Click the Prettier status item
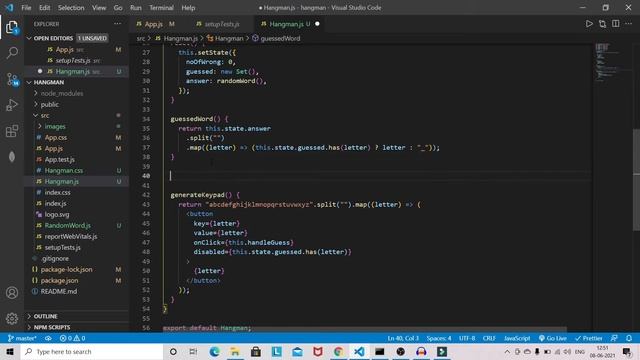The width and height of the screenshot is (640, 360). (589, 338)
